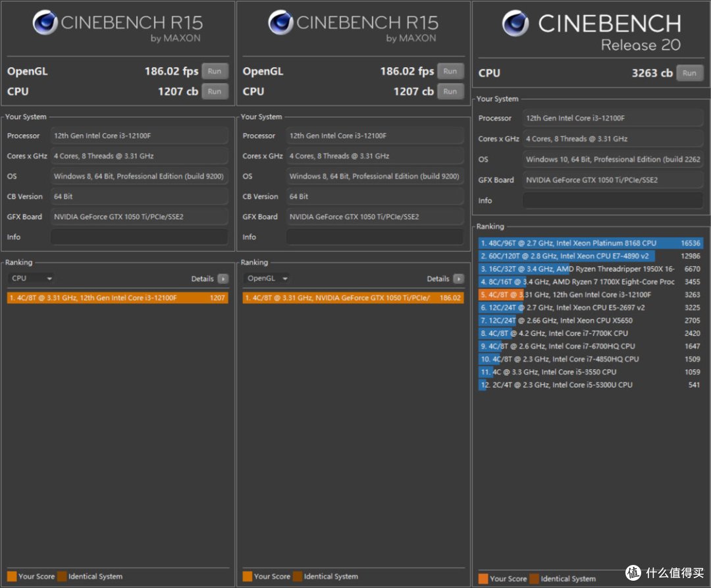Run the OpenGL test in the leftmost R15 window
The height and width of the screenshot is (588, 711).
point(215,71)
